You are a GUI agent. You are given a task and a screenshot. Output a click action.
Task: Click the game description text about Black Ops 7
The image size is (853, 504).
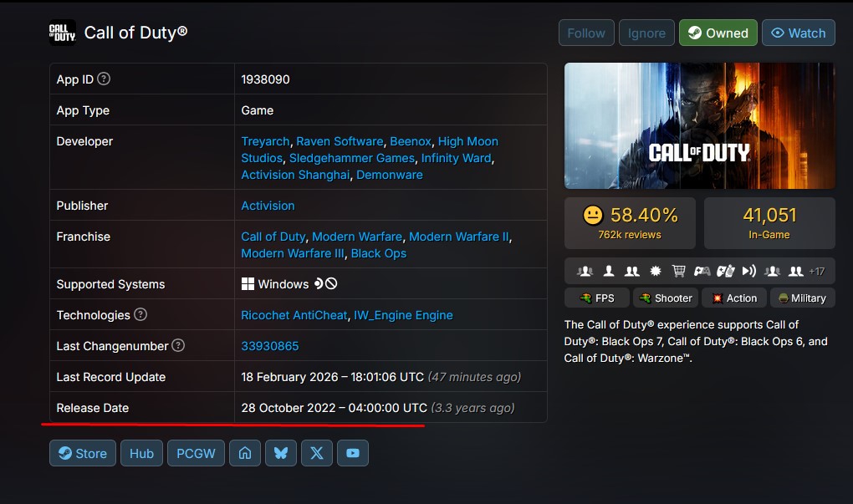click(x=696, y=342)
